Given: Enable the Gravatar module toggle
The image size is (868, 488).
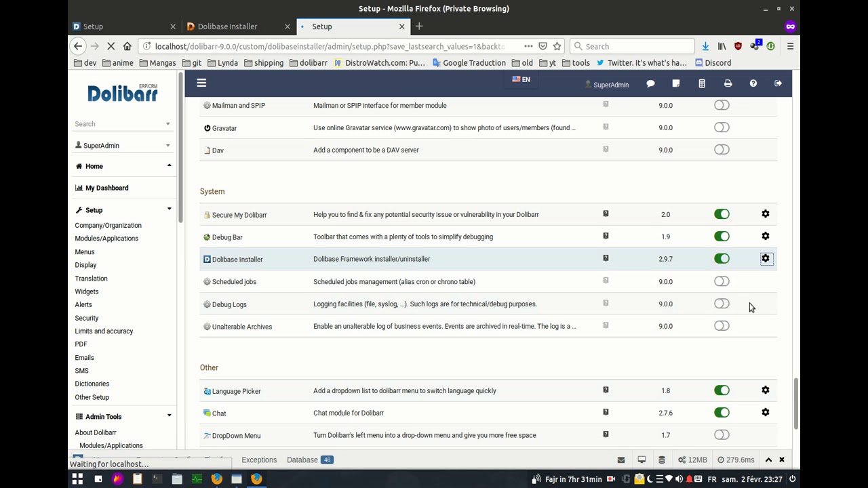Looking at the screenshot, I should click(x=722, y=127).
